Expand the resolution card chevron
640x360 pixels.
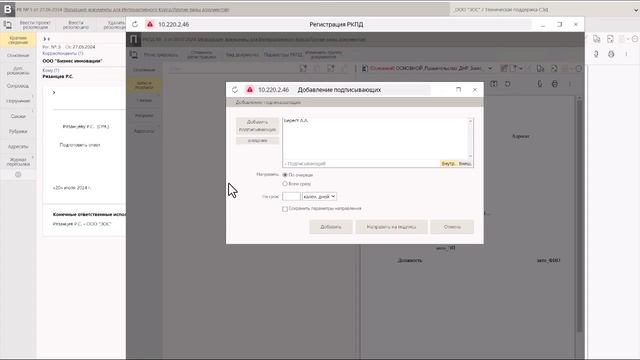[x=54, y=93]
